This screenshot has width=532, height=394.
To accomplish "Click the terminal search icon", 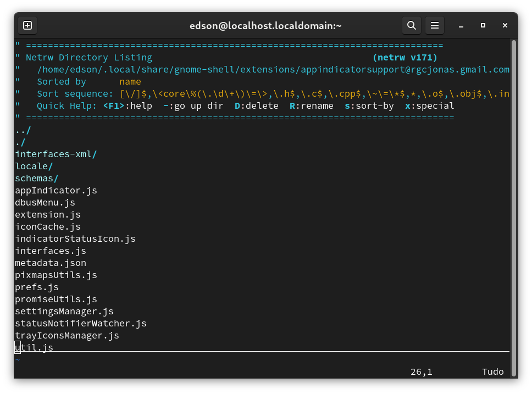I will [411, 25].
